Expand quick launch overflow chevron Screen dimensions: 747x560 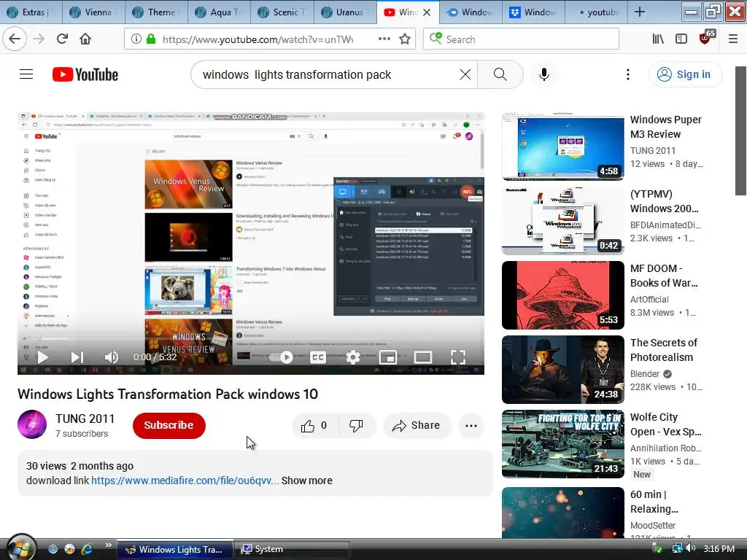point(108,545)
